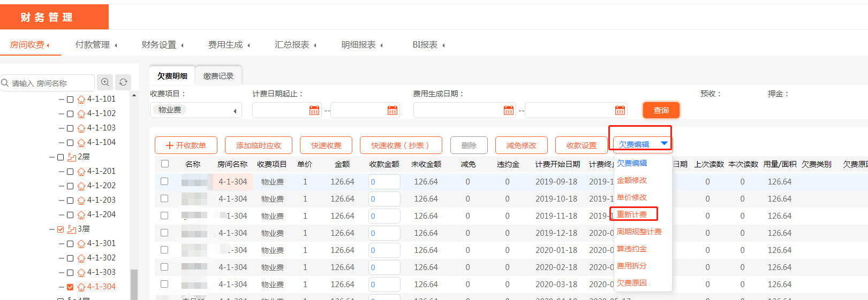The width and height of the screenshot is (868, 300).
Task: Open calendar for 费用生成日期 start date
Action: point(509,110)
